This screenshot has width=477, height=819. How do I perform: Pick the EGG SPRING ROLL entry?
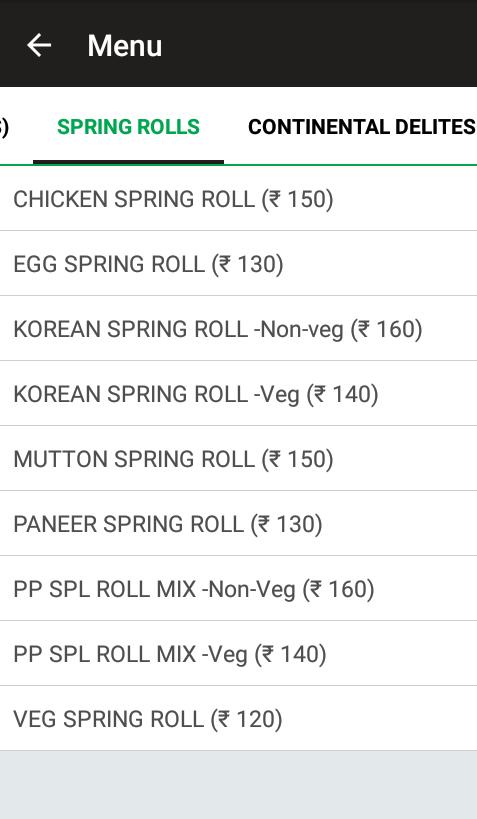click(x=238, y=263)
